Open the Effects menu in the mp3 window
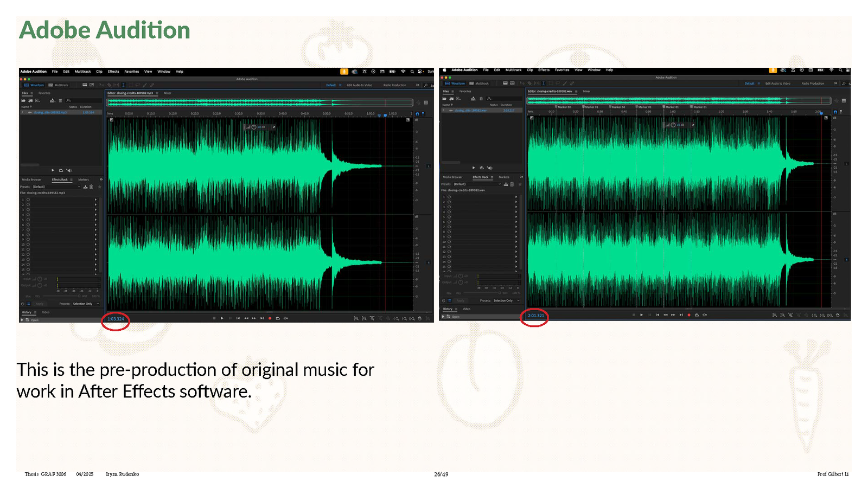This screenshot has width=868, height=488. click(113, 72)
